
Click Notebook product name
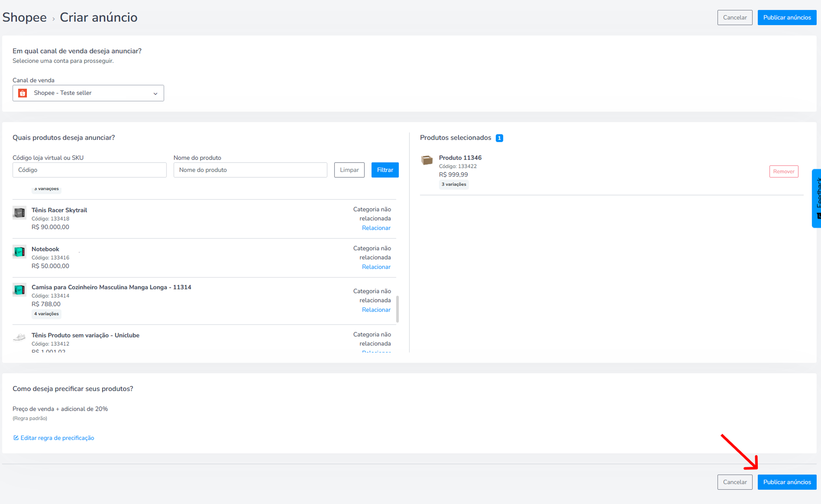coord(45,249)
